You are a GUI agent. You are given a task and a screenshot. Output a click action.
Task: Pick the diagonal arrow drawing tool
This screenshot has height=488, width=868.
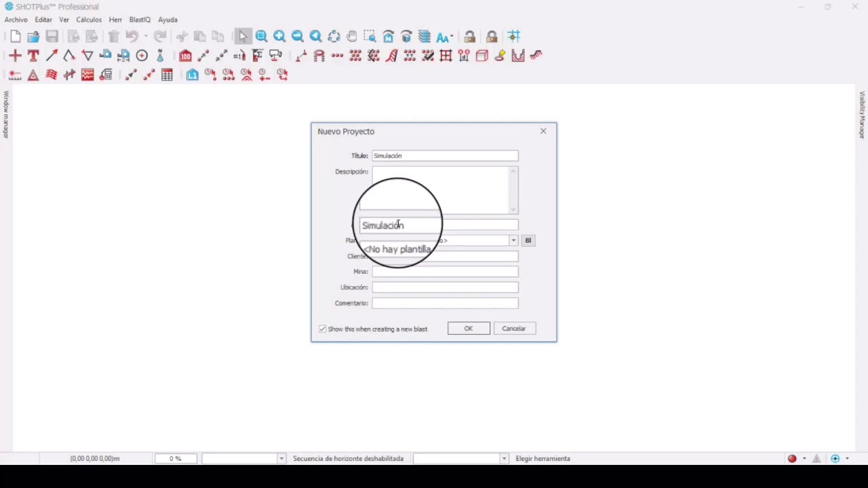coord(52,56)
